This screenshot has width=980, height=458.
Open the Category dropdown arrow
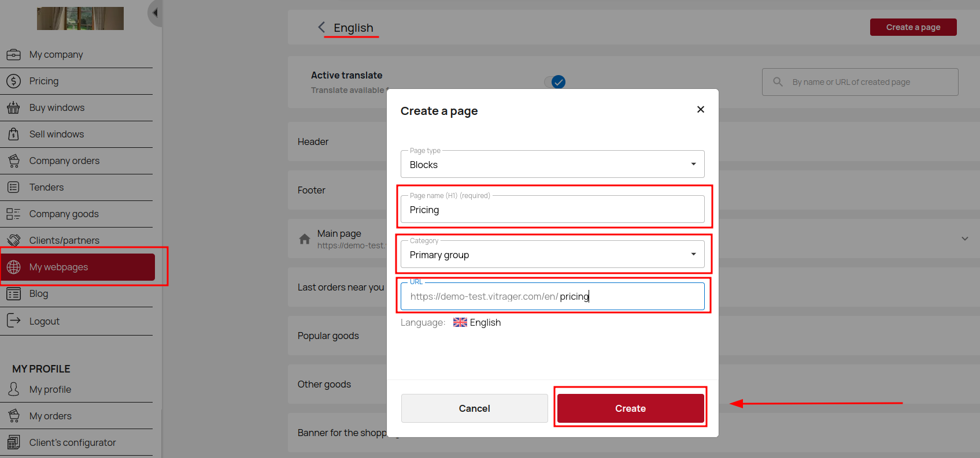693,254
